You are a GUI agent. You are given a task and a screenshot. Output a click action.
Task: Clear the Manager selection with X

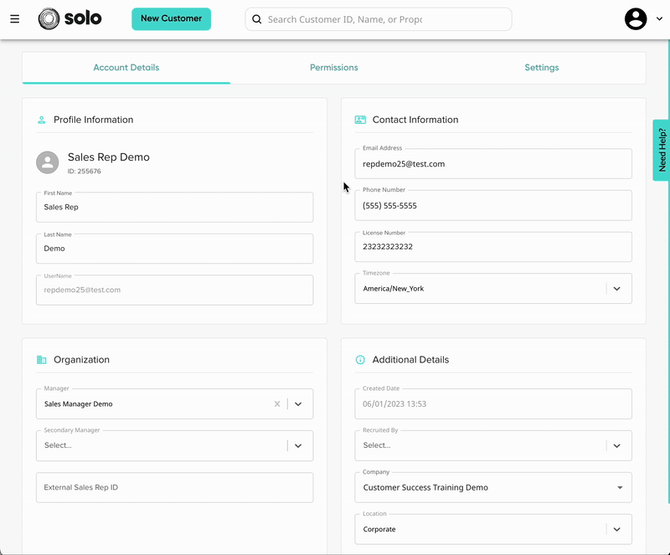click(277, 404)
